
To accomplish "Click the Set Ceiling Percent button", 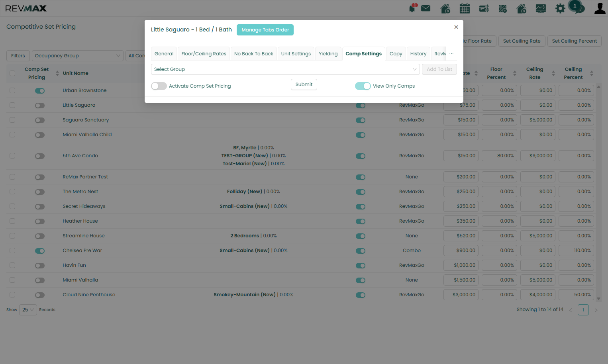I will pyautogui.click(x=575, y=41).
